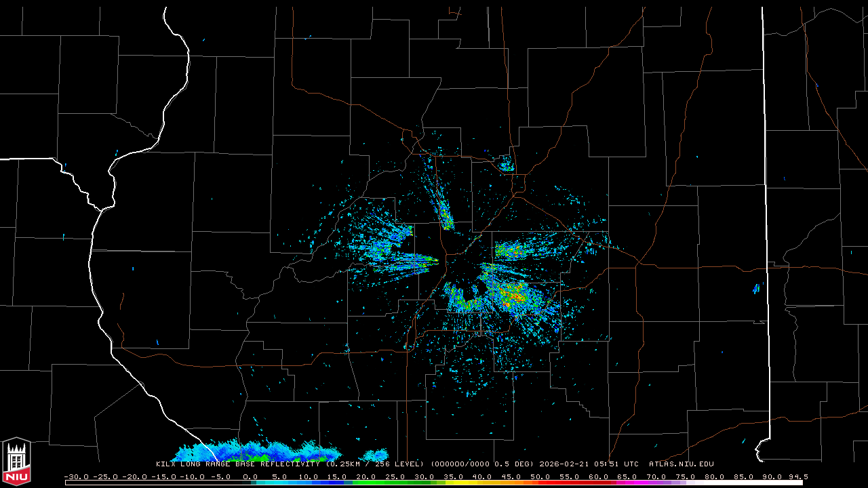The height and width of the screenshot is (488, 868).
Task: Click the magenta segment of the color bar
Action: click(634, 483)
